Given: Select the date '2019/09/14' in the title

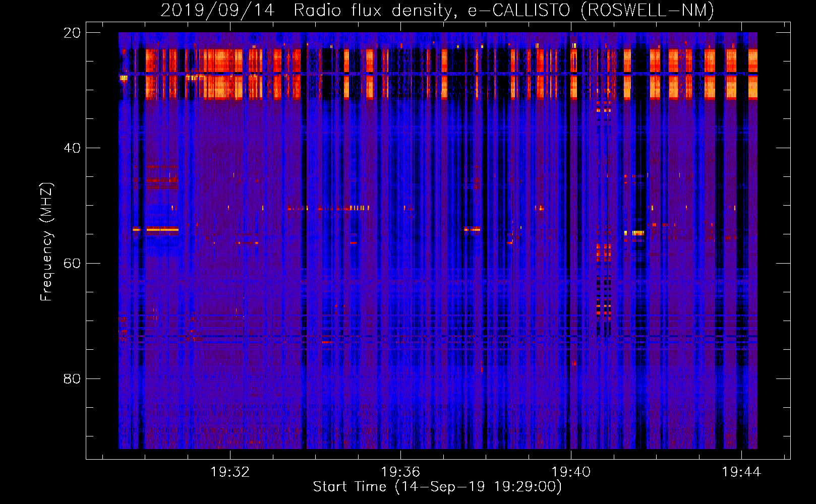Looking at the screenshot, I should pos(217,10).
